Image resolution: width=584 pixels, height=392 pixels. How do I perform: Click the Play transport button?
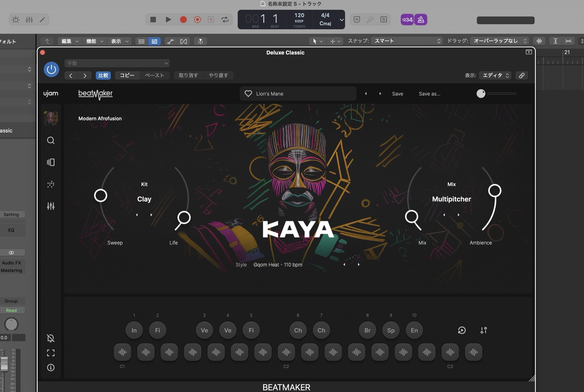coord(168,20)
